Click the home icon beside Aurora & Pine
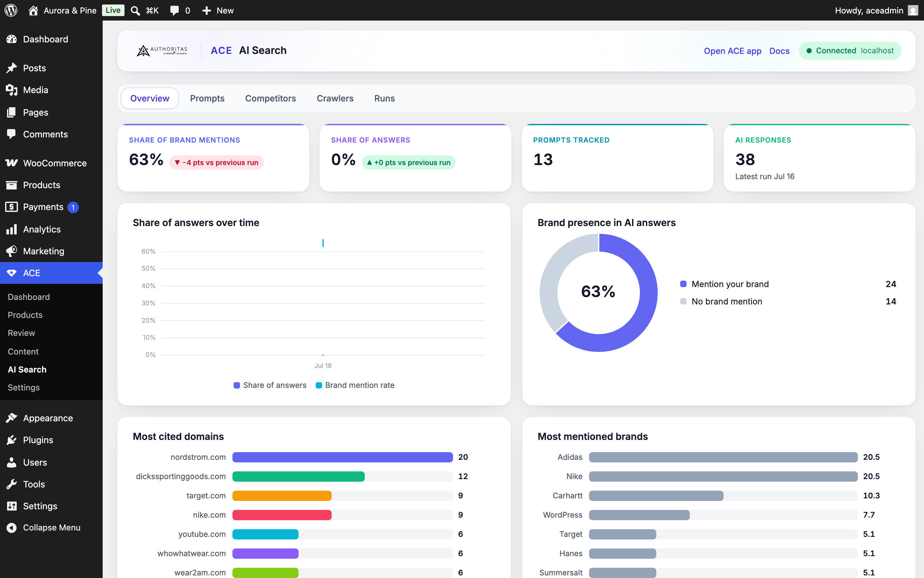Viewport: 924px width, 578px height. pyautogui.click(x=33, y=10)
